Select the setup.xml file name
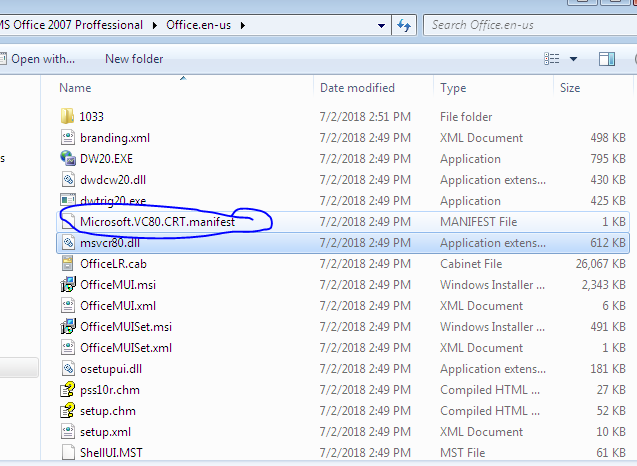 click(x=106, y=432)
